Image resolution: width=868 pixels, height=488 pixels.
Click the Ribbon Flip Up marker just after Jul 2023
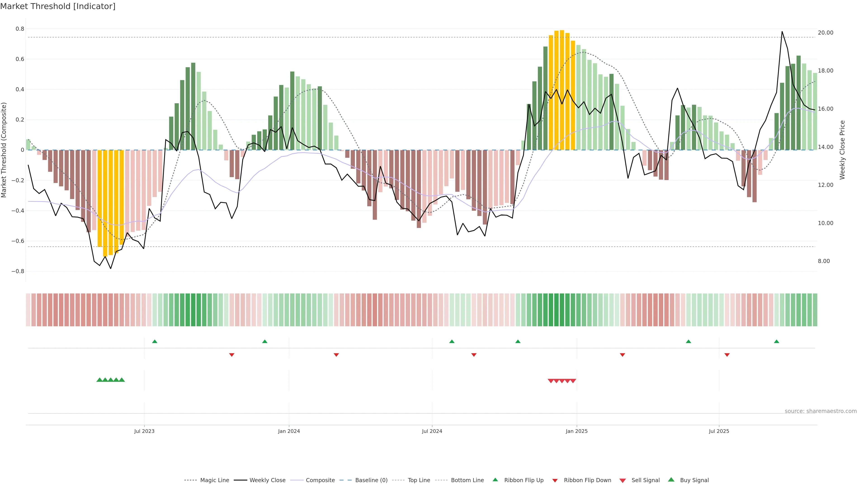(155, 342)
